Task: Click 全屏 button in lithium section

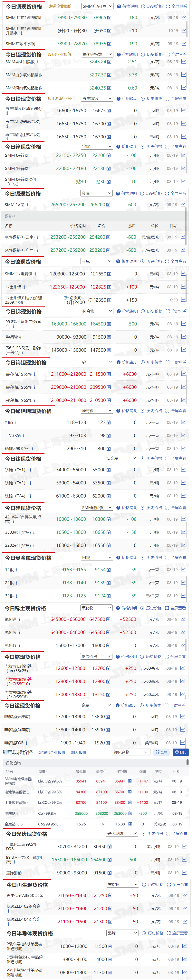Action: [161, 752]
